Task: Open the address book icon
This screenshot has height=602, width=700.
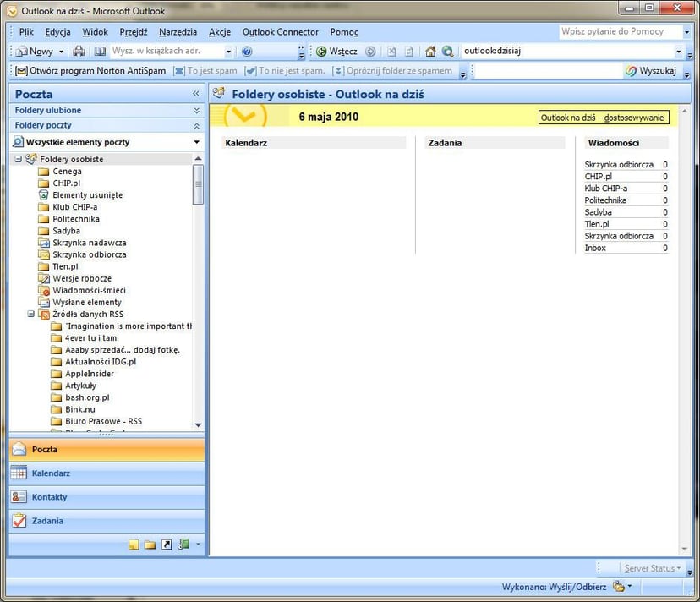Action: 101,52
